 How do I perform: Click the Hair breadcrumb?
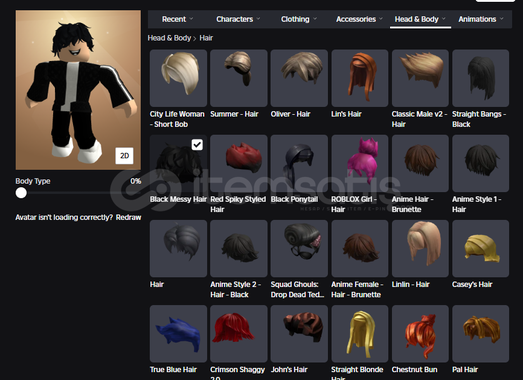pos(206,38)
